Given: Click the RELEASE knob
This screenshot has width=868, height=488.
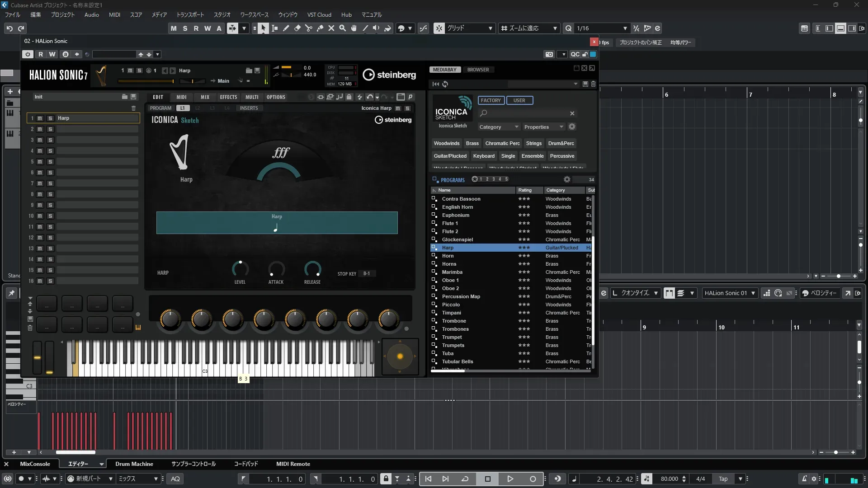Looking at the screenshot, I should pyautogui.click(x=312, y=269).
